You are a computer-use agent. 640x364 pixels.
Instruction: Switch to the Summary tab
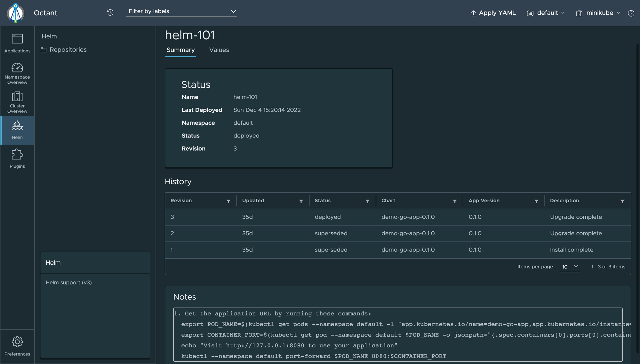180,50
